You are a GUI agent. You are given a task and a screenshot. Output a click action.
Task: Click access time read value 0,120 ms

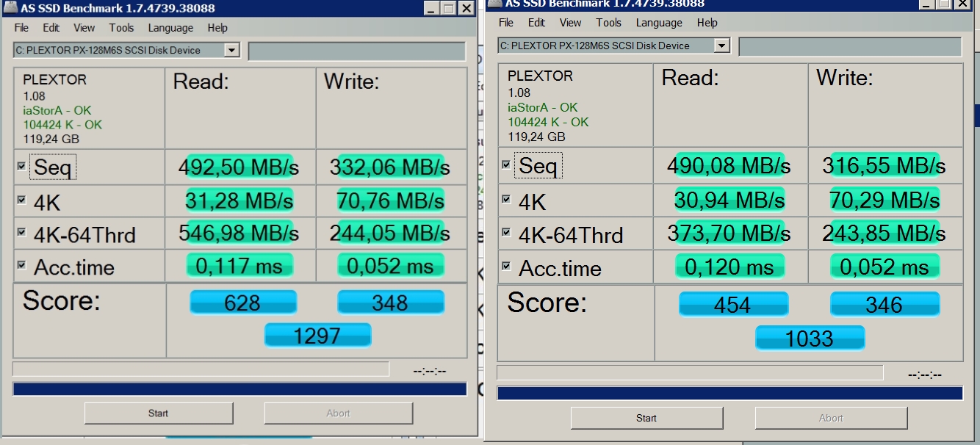tap(729, 266)
